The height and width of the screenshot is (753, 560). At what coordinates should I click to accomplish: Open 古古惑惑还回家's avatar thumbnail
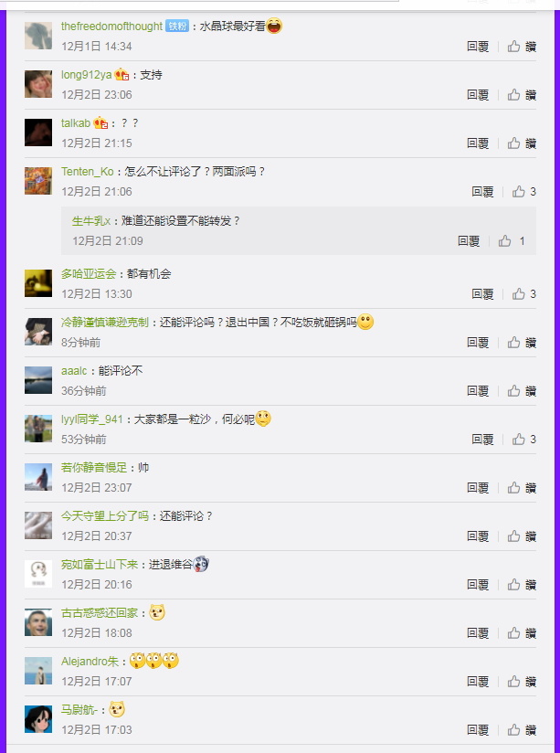(38, 622)
